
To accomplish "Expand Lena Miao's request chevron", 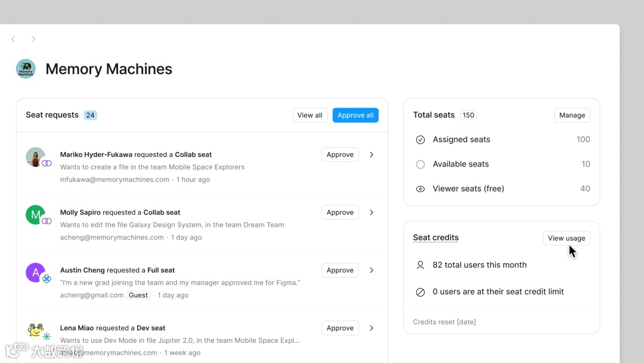I will 371,328.
